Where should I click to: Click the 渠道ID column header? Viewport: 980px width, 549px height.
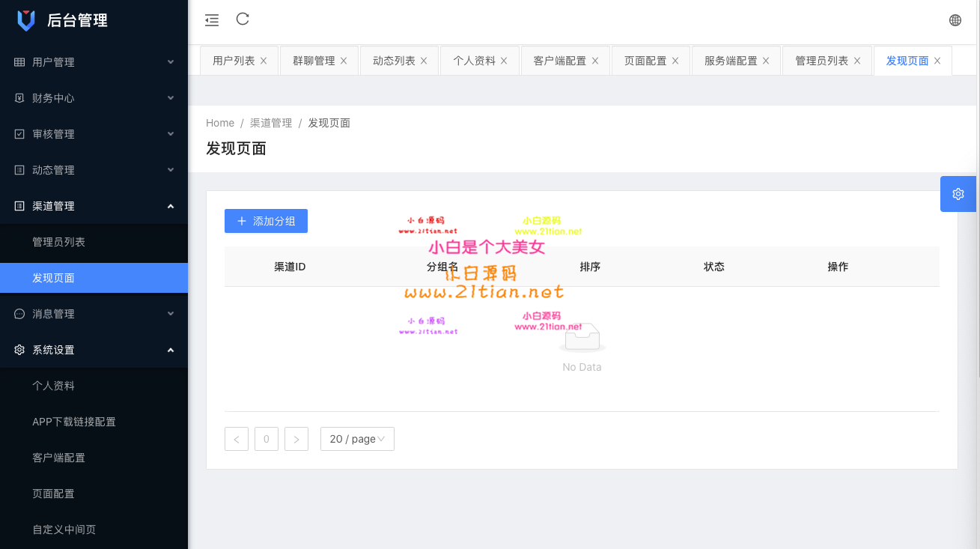pos(290,267)
